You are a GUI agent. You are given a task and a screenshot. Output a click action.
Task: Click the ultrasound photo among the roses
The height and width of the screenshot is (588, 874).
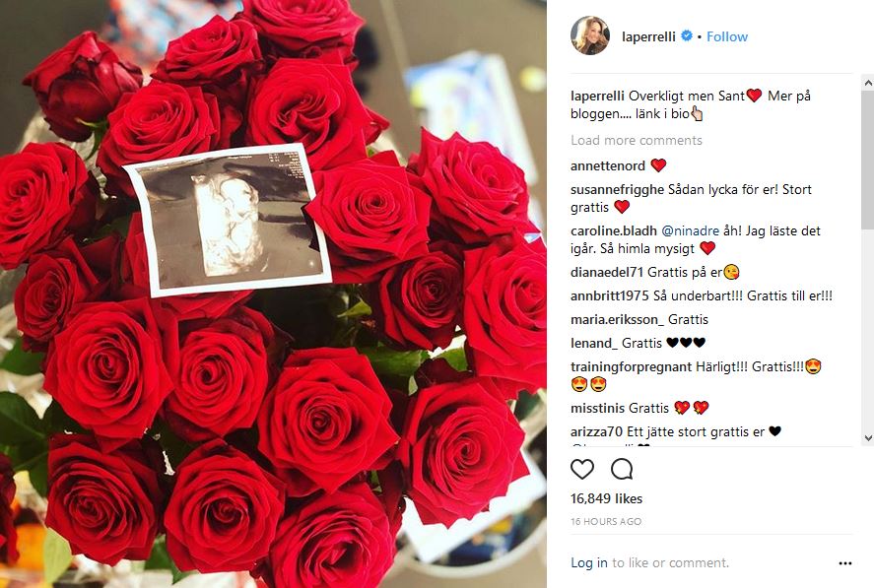pyautogui.click(x=228, y=221)
